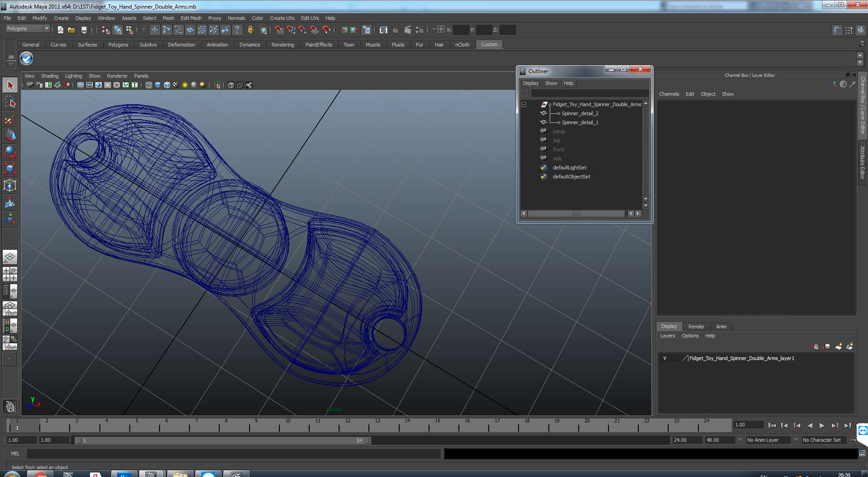Open render settings icon
This screenshot has height=477, width=868.
pos(420,30)
